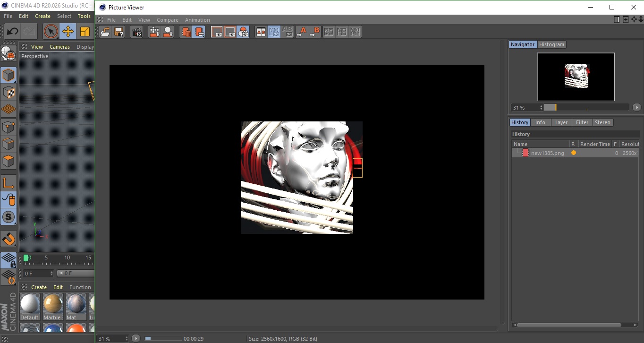Select Polygons mode orange cube icon
The image size is (644, 343).
8,161
